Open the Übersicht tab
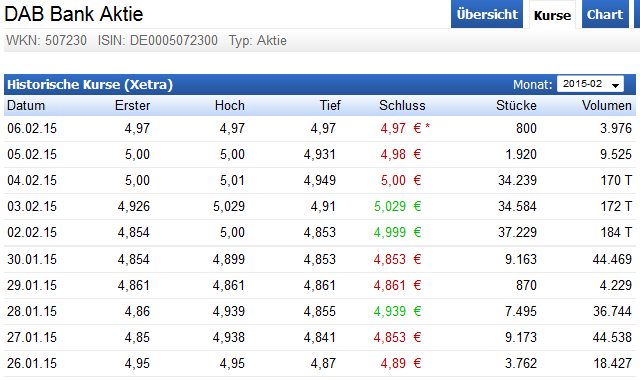This screenshot has width=640, height=380. pos(487,14)
